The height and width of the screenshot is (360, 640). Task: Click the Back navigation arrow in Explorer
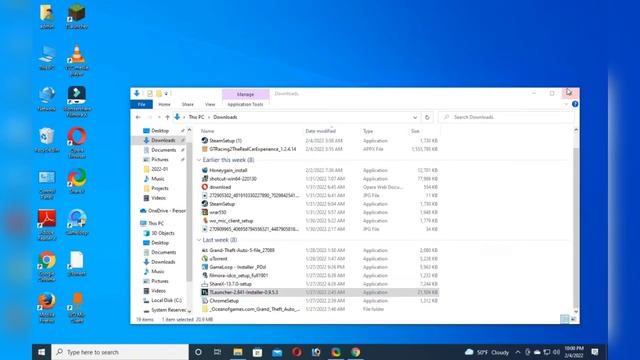(x=138, y=117)
